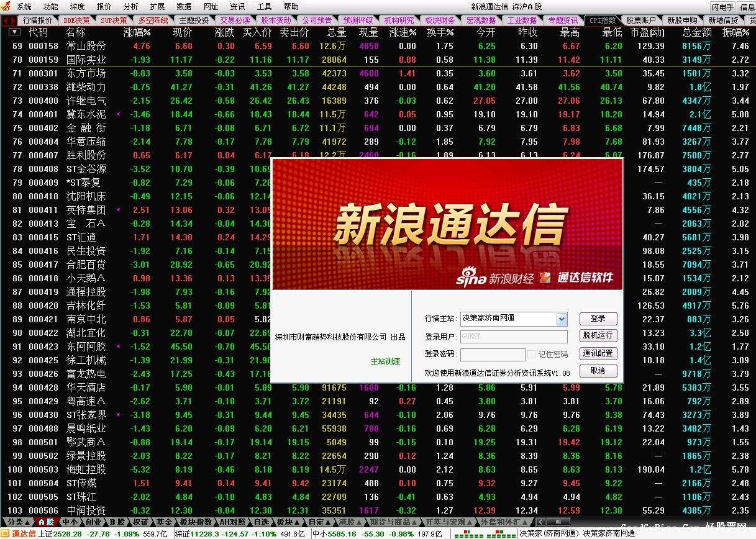Open the 功能 menu
This screenshot has width=756, height=539.
[x=51, y=6]
